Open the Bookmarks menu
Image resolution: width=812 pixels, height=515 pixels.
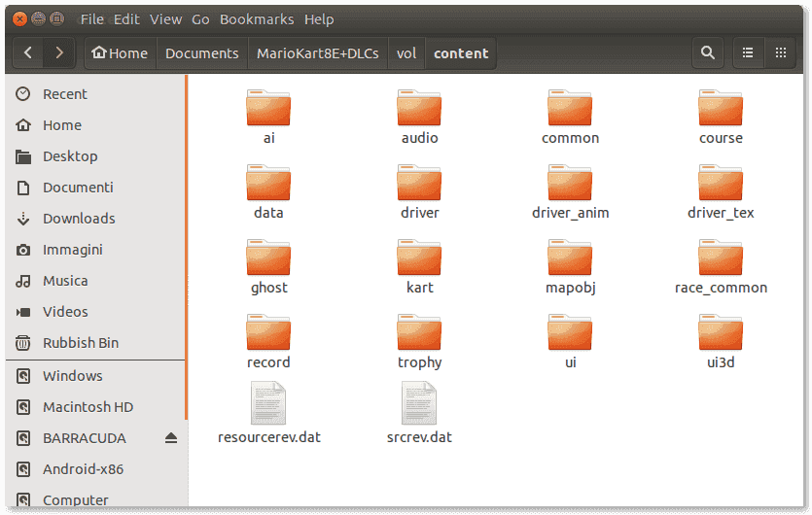257,19
